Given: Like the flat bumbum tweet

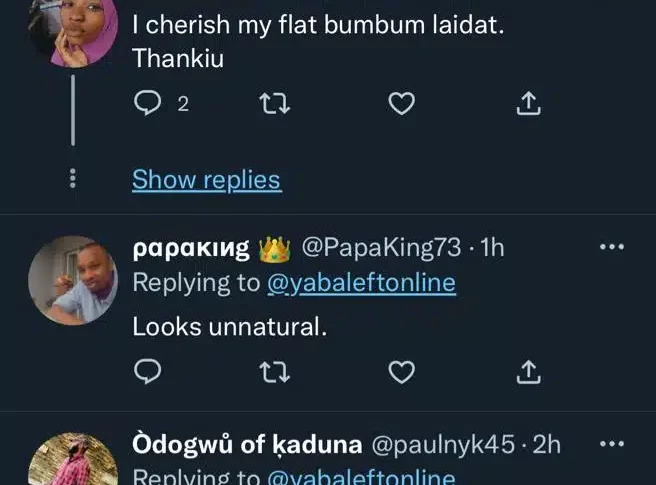Looking at the screenshot, I should pyautogui.click(x=401, y=103).
